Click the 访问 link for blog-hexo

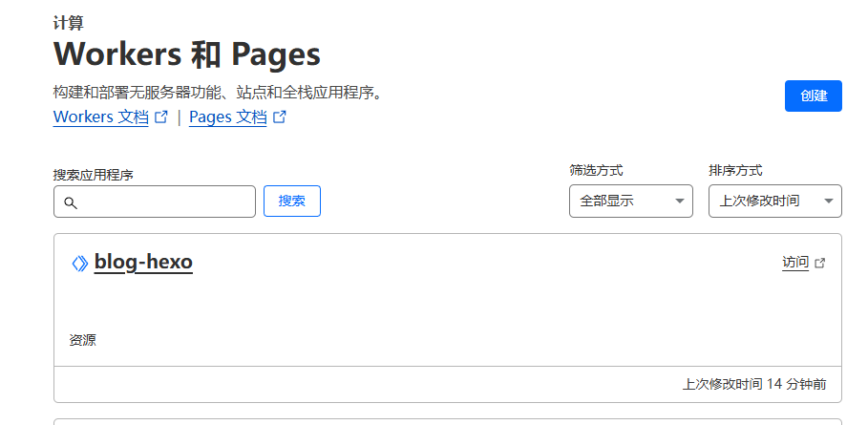(794, 263)
